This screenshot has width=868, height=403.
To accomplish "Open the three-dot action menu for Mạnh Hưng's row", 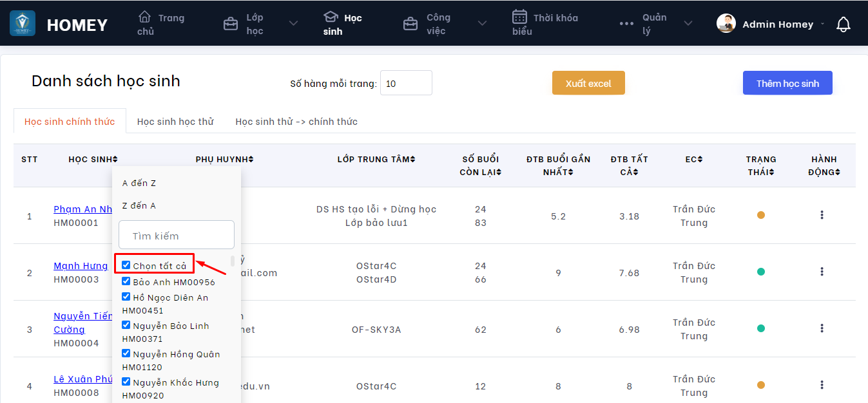I will click(822, 272).
